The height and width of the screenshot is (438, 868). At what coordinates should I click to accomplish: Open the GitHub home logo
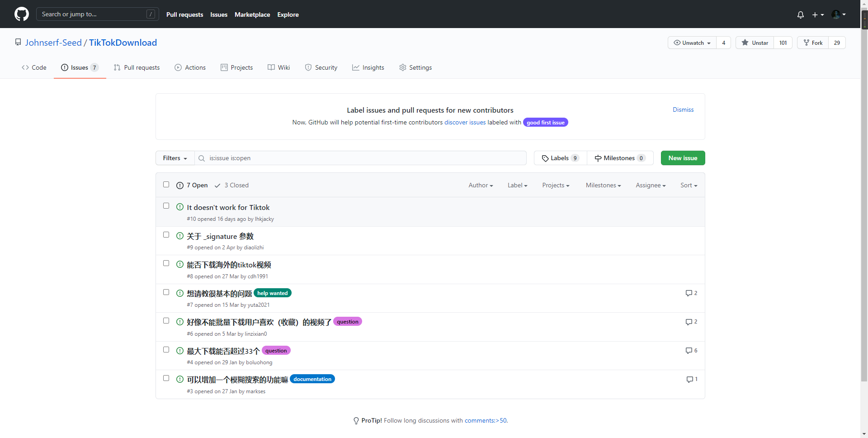point(21,14)
